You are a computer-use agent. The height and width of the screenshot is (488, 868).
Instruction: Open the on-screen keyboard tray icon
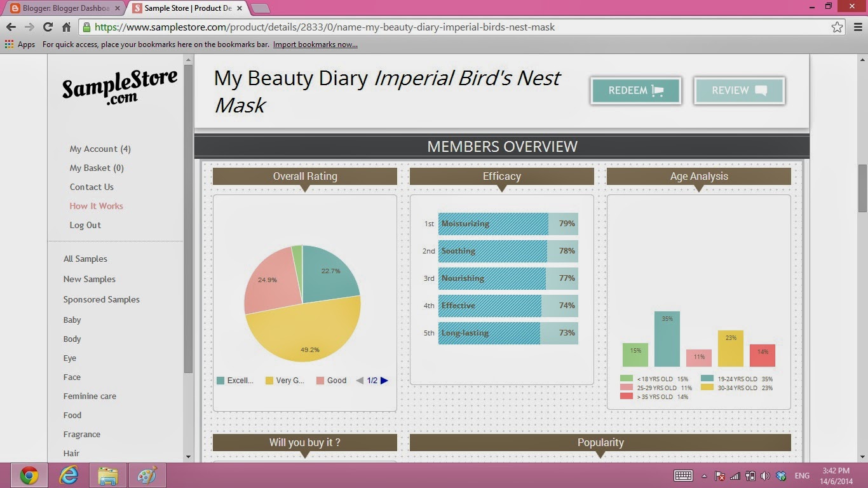(683, 475)
